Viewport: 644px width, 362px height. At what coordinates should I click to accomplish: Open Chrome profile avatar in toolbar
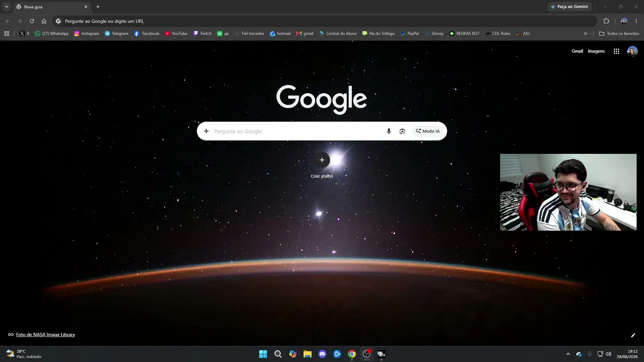click(624, 21)
